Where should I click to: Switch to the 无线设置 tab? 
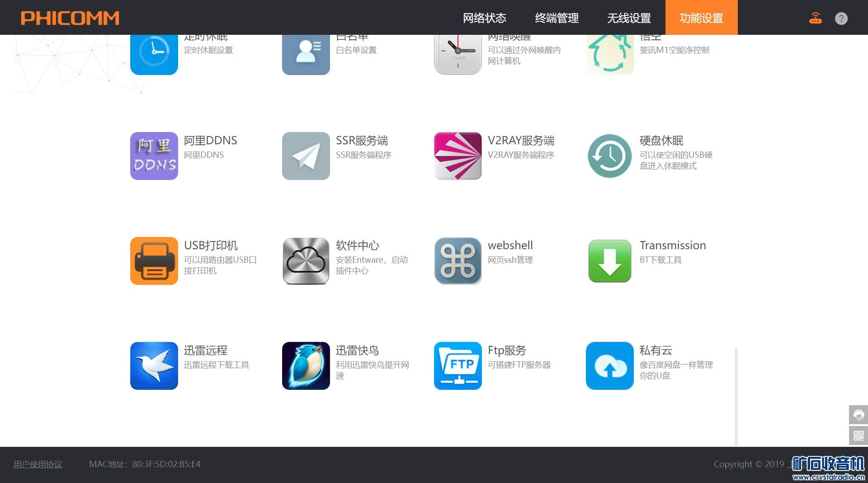coord(629,18)
